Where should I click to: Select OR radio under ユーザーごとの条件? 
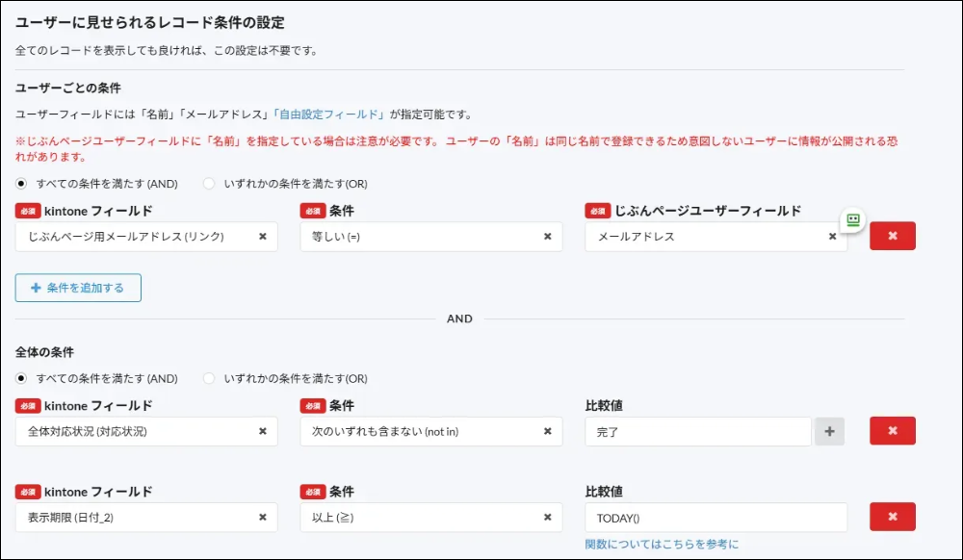click(x=208, y=184)
